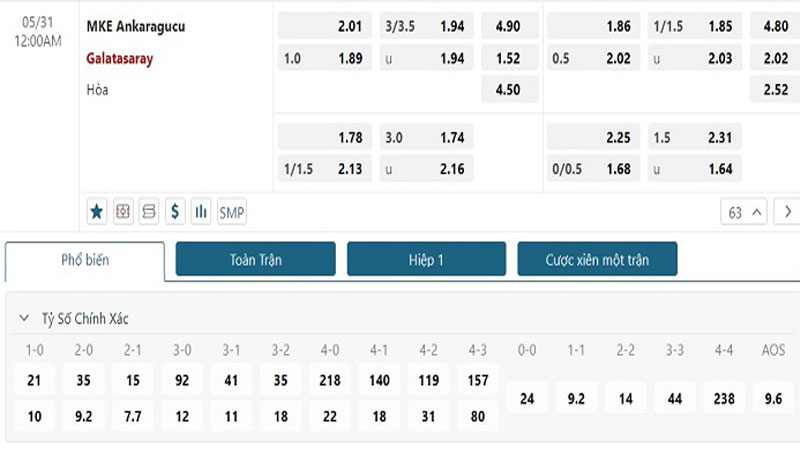The height and width of the screenshot is (450, 800).
Task: Click the favorite star icon
Action: coord(97,212)
